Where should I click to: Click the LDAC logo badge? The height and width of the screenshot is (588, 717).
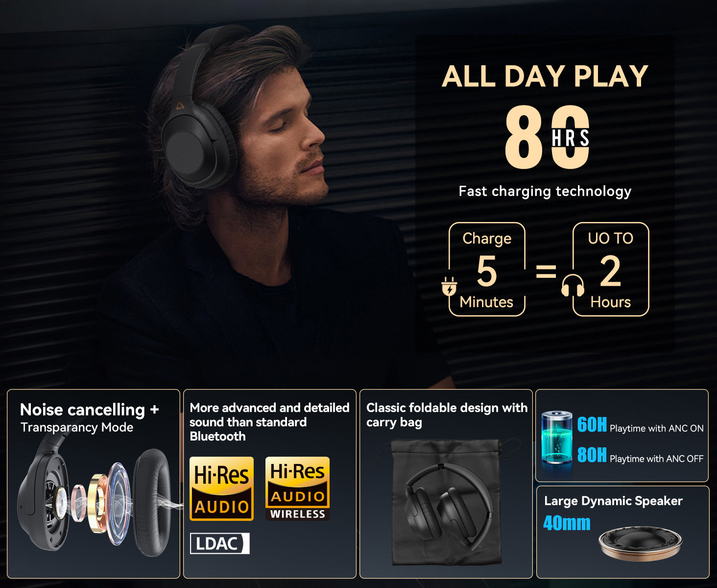220,543
